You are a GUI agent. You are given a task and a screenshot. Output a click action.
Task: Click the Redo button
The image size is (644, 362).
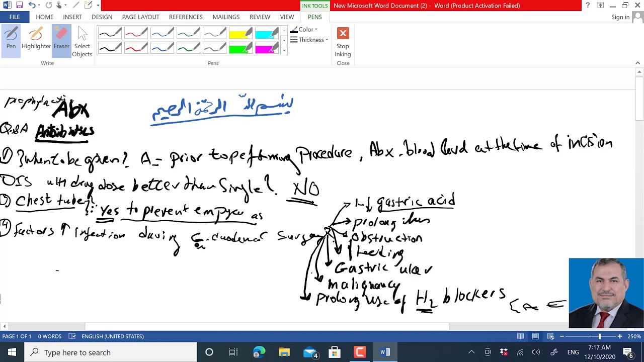(49, 6)
